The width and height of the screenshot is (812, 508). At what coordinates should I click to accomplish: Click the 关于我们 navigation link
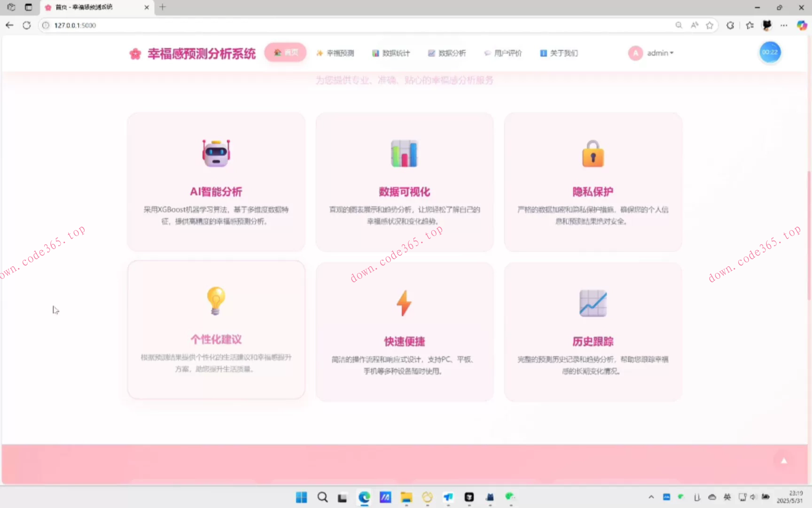coord(558,53)
